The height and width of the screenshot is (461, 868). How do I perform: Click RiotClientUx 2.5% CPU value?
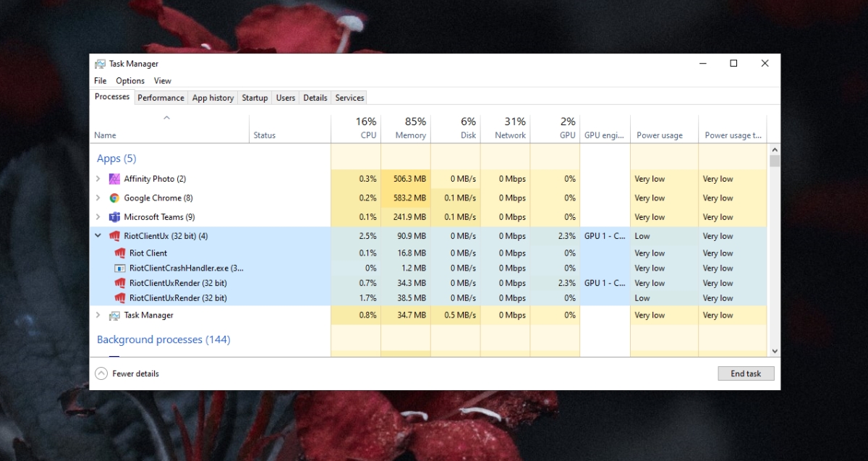[x=367, y=236]
